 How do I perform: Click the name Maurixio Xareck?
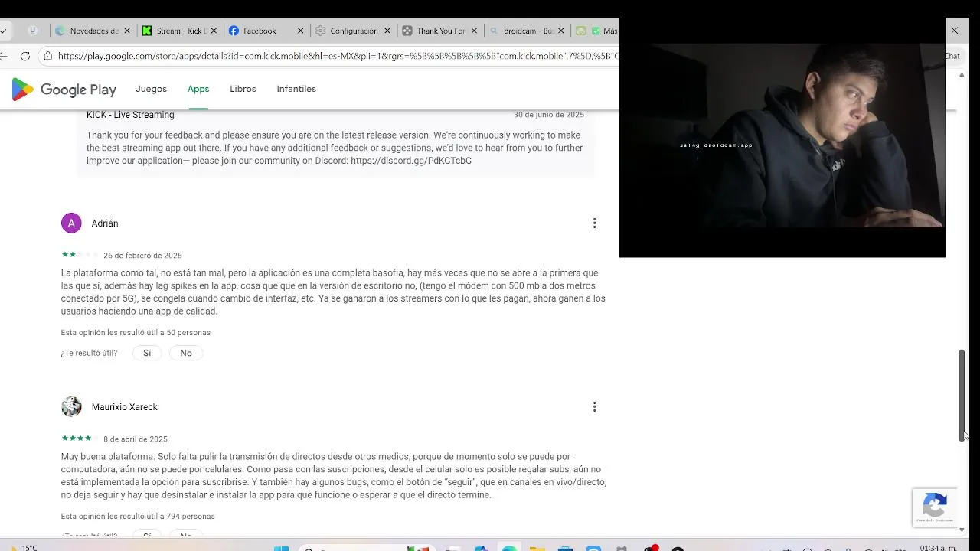pyautogui.click(x=125, y=407)
